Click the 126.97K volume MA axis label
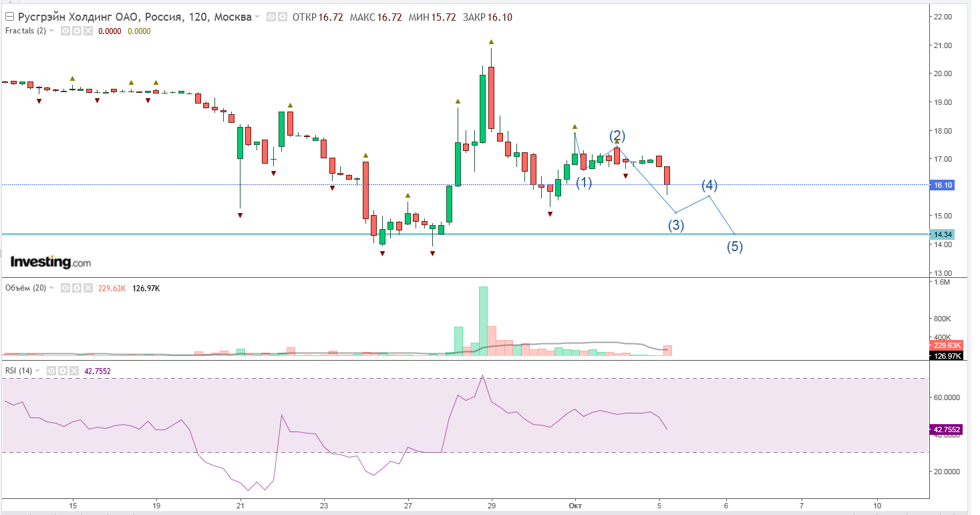Viewport: 980px width, 515px height. coord(947,355)
